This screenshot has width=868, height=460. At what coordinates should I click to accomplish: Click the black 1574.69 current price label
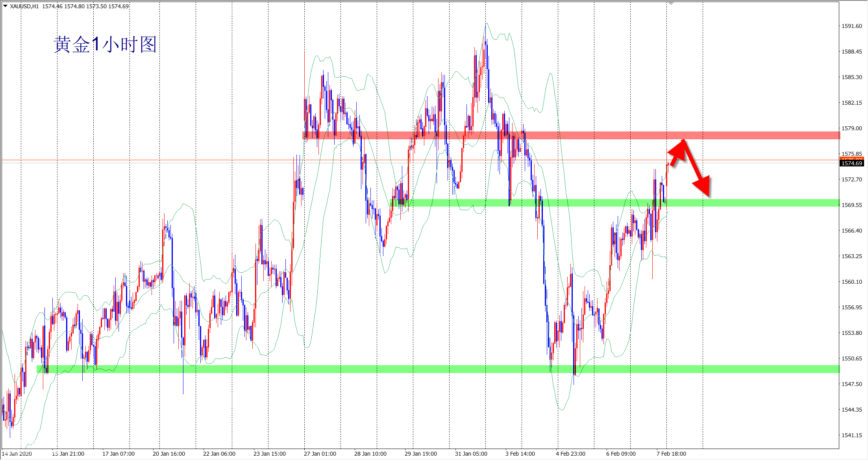(852, 163)
